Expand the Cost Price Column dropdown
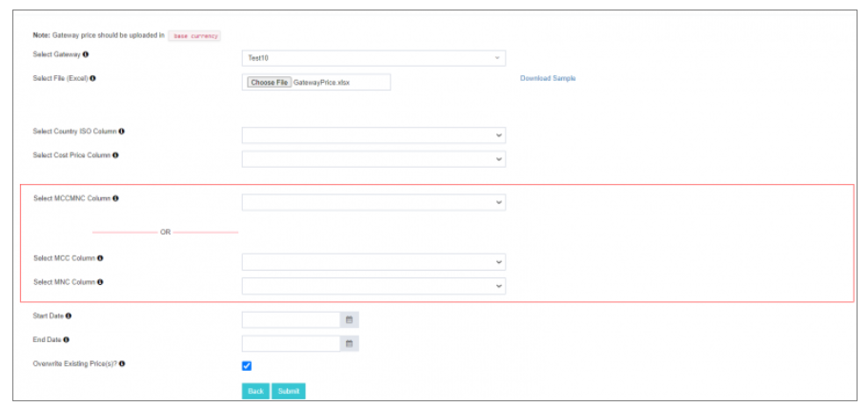Screen dimensions: 868x407 (373, 159)
